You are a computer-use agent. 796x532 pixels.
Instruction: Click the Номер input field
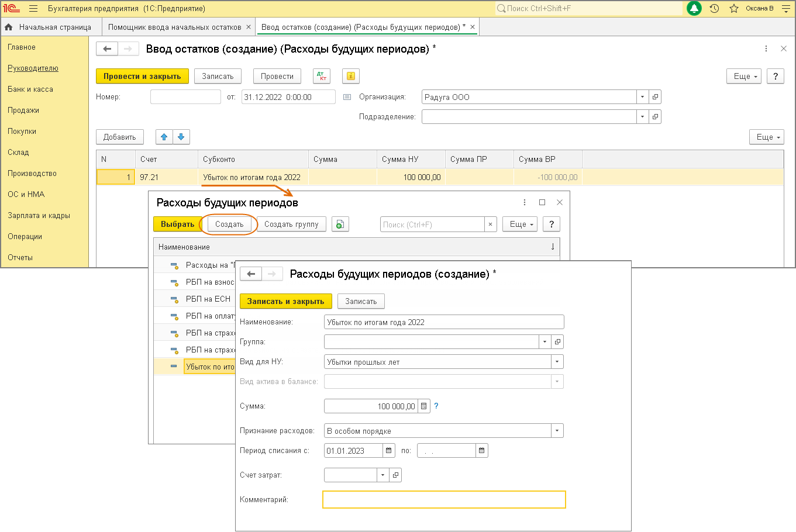(x=185, y=97)
